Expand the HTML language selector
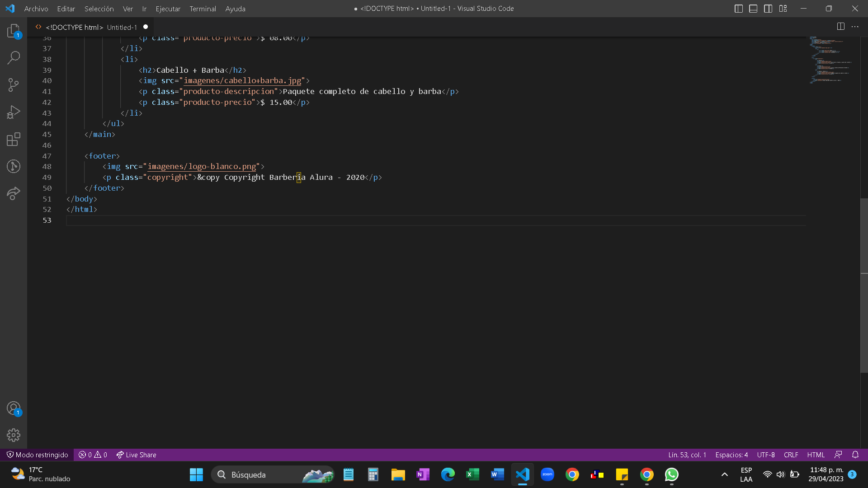This screenshot has width=868, height=488. pyautogui.click(x=815, y=455)
